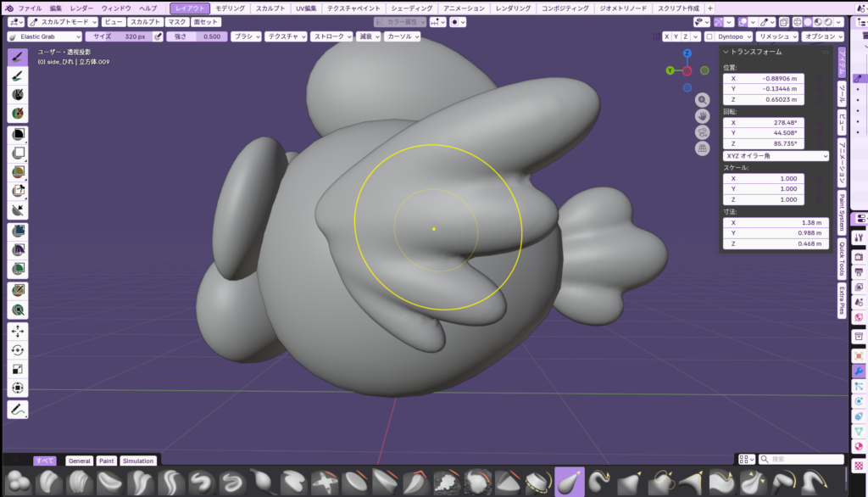Click the modifier wrench properties icon
This screenshot has height=497, width=868.
tap(858, 371)
